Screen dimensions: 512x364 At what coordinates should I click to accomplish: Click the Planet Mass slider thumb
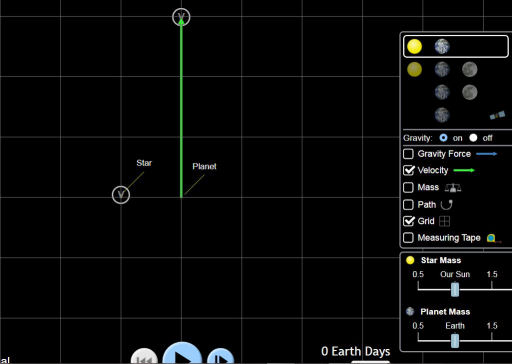(455, 341)
